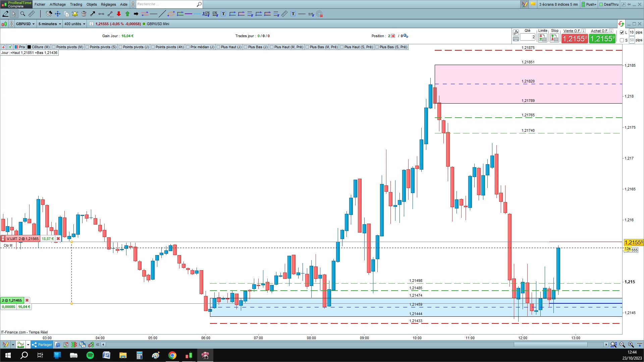Select the pencil drawing tool

[x=5, y=14]
